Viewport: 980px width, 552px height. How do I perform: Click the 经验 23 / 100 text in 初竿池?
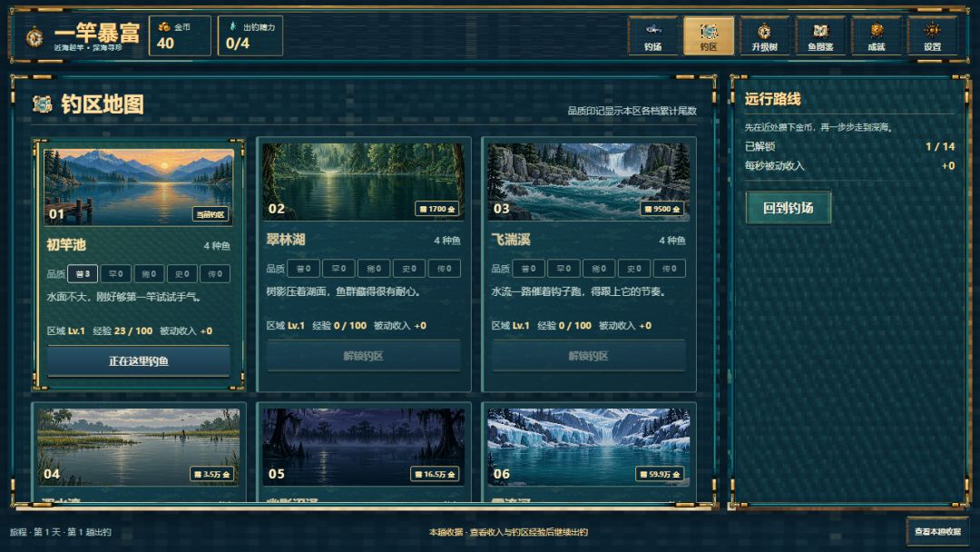(x=122, y=330)
